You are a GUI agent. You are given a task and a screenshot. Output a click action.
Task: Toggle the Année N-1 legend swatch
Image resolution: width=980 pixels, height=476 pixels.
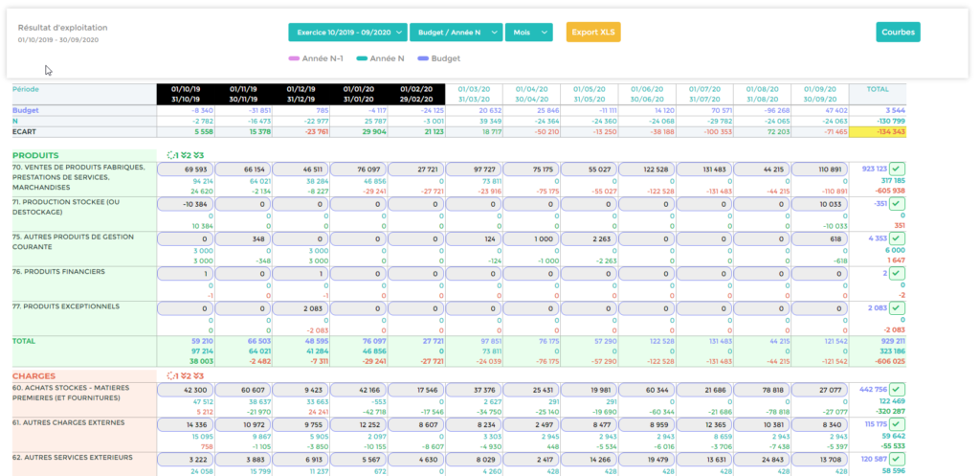point(294,58)
